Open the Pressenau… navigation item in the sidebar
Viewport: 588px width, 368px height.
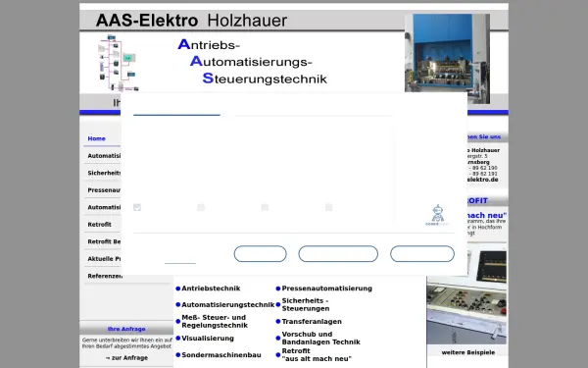[x=104, y=190]
